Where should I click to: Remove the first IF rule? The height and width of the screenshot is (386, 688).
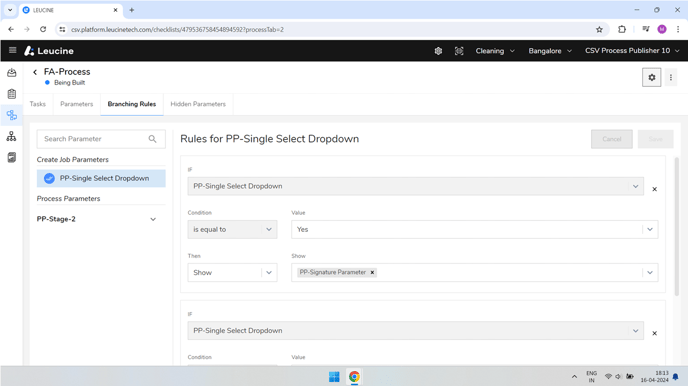pos(654,189)
